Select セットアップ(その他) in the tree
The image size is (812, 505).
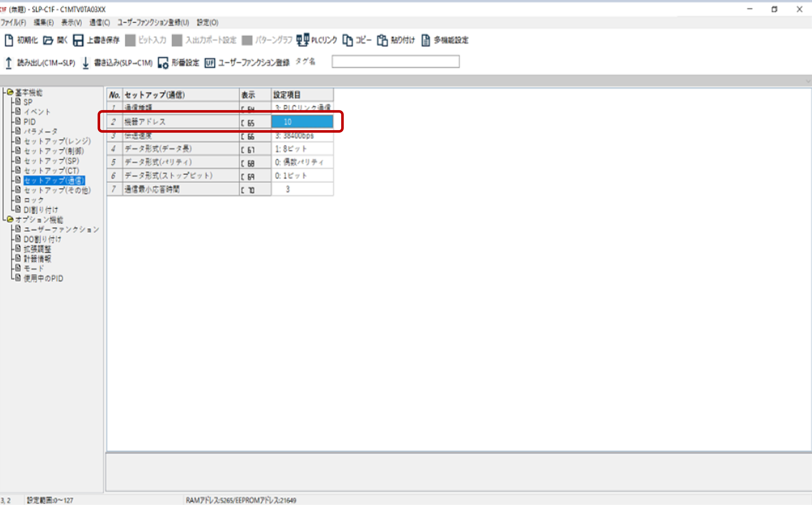[57, 190]
